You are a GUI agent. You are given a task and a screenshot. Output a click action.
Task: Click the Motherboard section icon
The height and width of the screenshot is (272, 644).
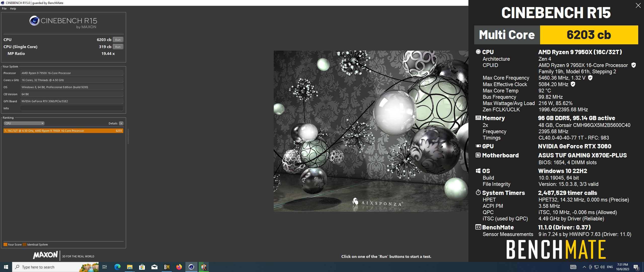478,155
